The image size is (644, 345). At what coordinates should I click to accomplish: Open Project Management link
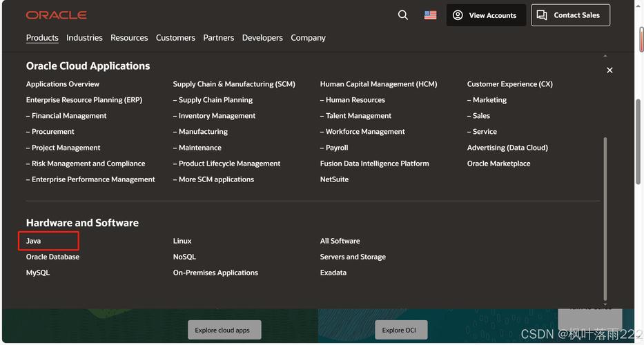63,148
